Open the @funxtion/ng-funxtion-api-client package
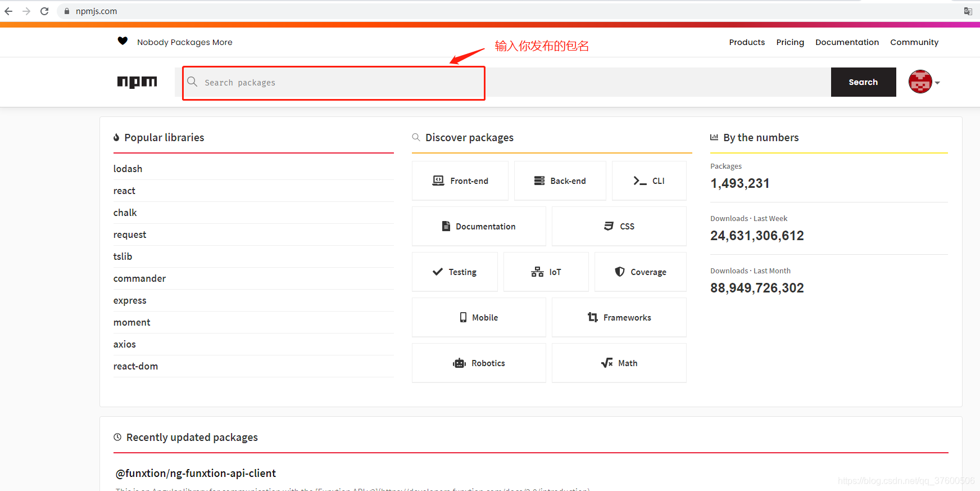The height and width of the screenshot is (491, 980). pyautogui.click(x=196, y=473)
